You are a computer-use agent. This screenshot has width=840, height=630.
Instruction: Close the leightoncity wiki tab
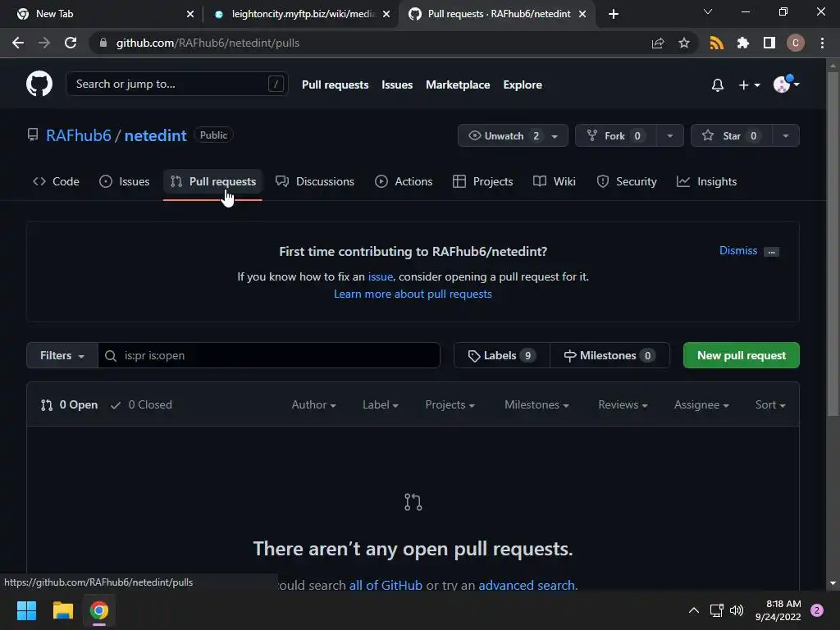[386, 15]
